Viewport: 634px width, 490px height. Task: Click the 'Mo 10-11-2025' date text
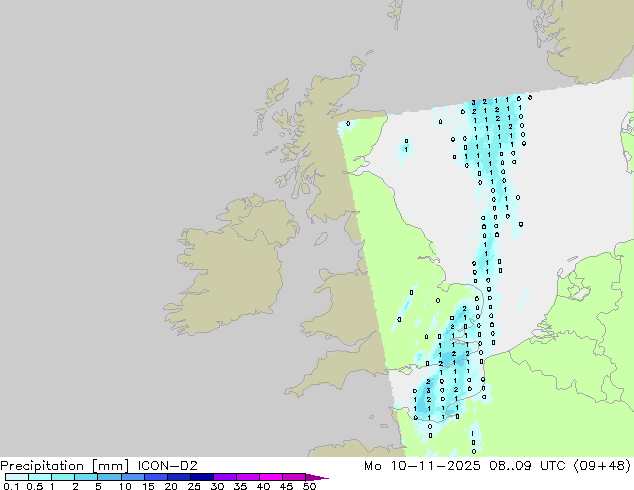(422, 466)
